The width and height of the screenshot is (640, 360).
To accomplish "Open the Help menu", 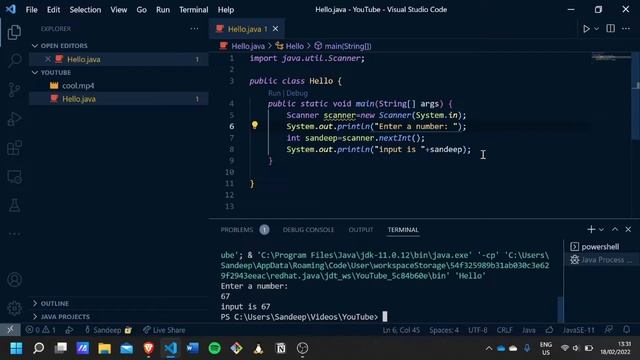I will tap(226, 10).
